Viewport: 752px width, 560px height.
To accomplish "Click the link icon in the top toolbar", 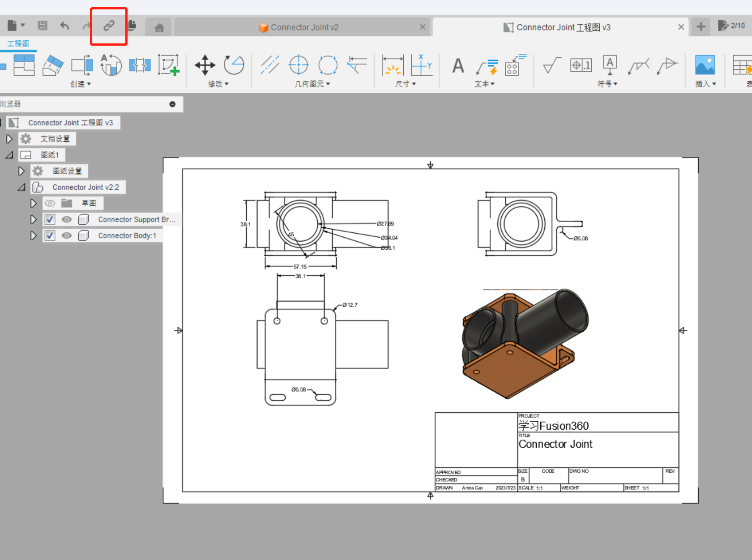I will coord(109,26).
